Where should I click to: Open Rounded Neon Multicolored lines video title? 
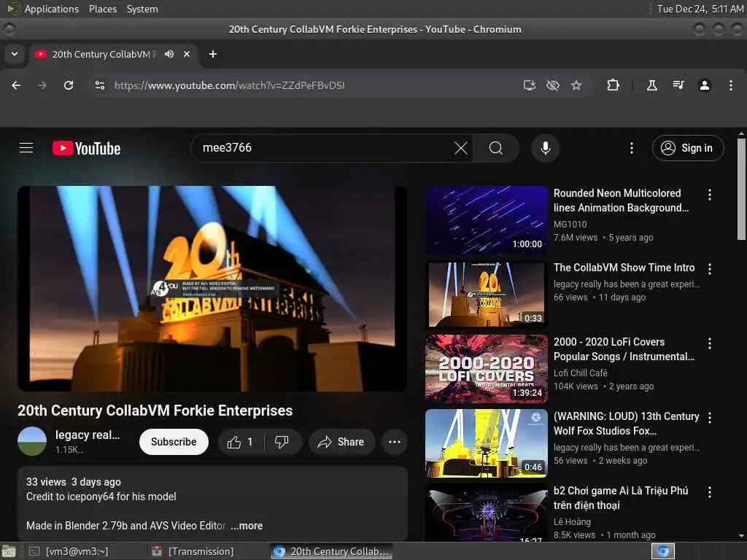point(621,201)
